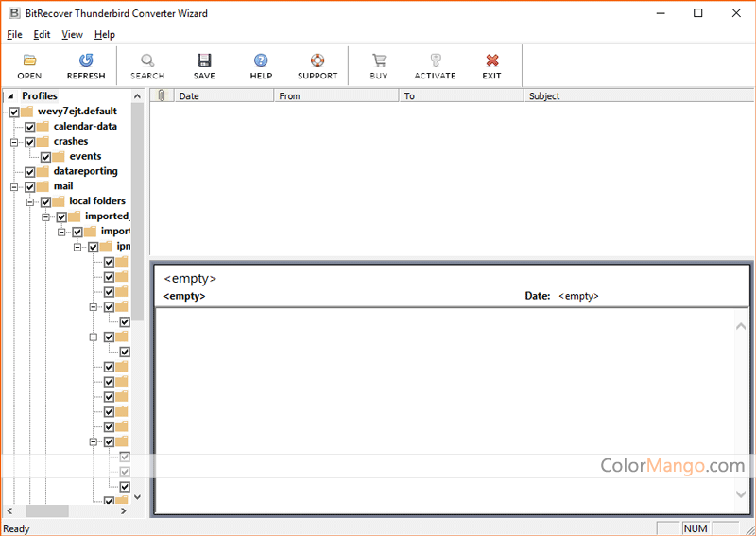This screenshot has width=756, height=536.
Task: Open the View menu
Action: coord(73,34)
